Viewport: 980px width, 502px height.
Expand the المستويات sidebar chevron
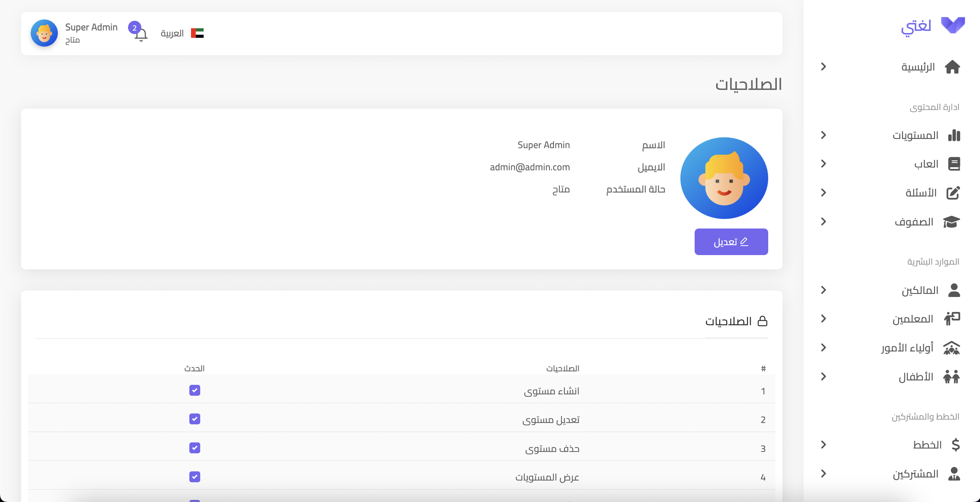click(x=824, y=135)
